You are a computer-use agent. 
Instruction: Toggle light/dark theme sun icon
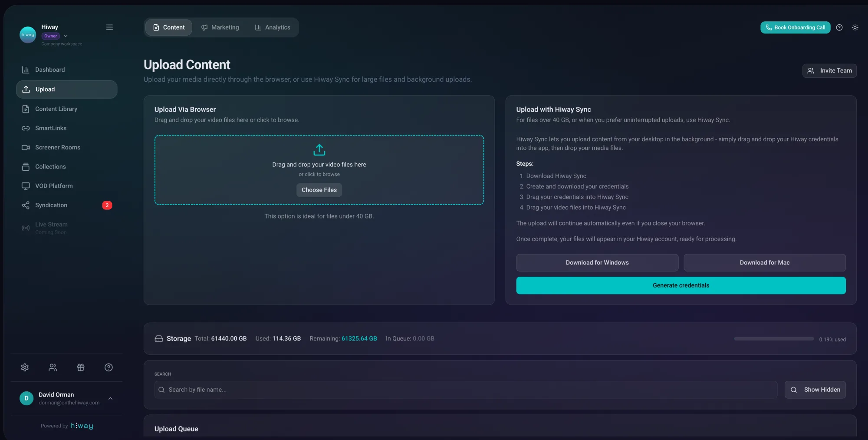coord(855,27)
